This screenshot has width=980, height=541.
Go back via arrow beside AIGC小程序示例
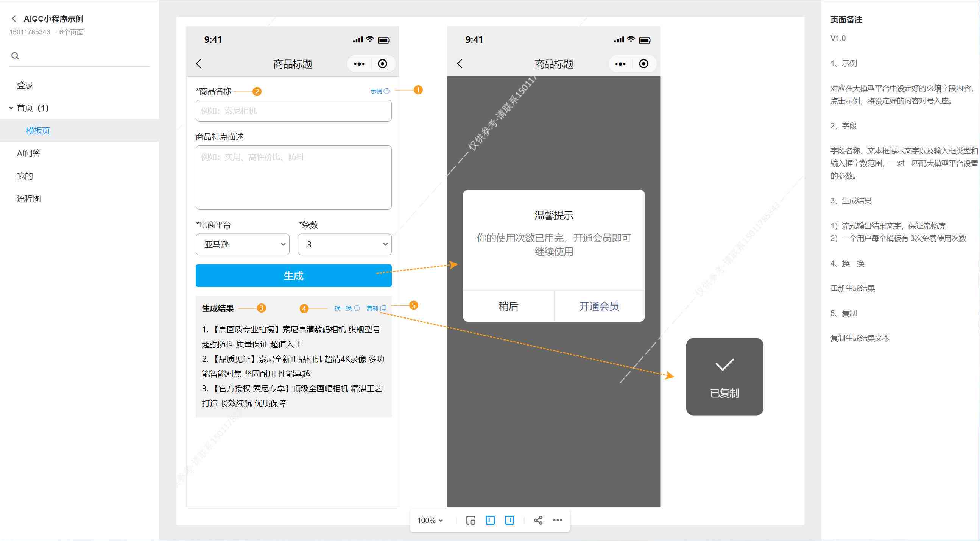(x=14, y=19)
